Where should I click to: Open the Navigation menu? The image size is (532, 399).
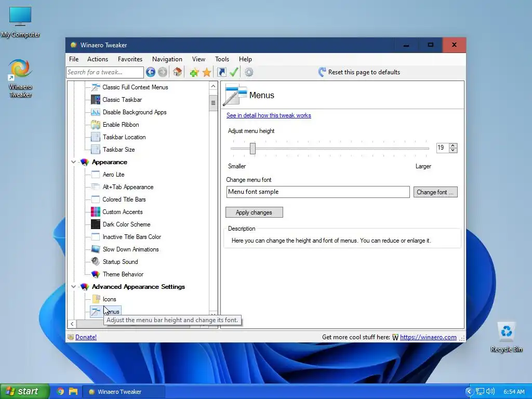pyautogui.click(x=167, y=59)
